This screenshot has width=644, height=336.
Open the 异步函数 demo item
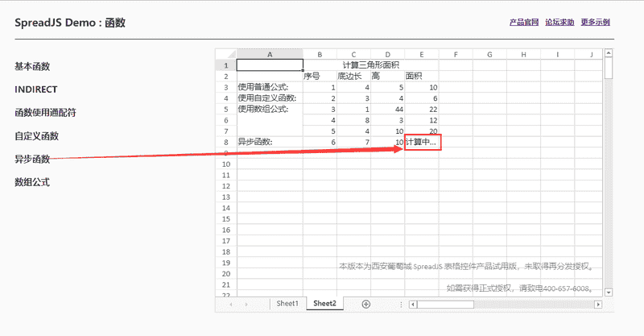click(32, 159)
